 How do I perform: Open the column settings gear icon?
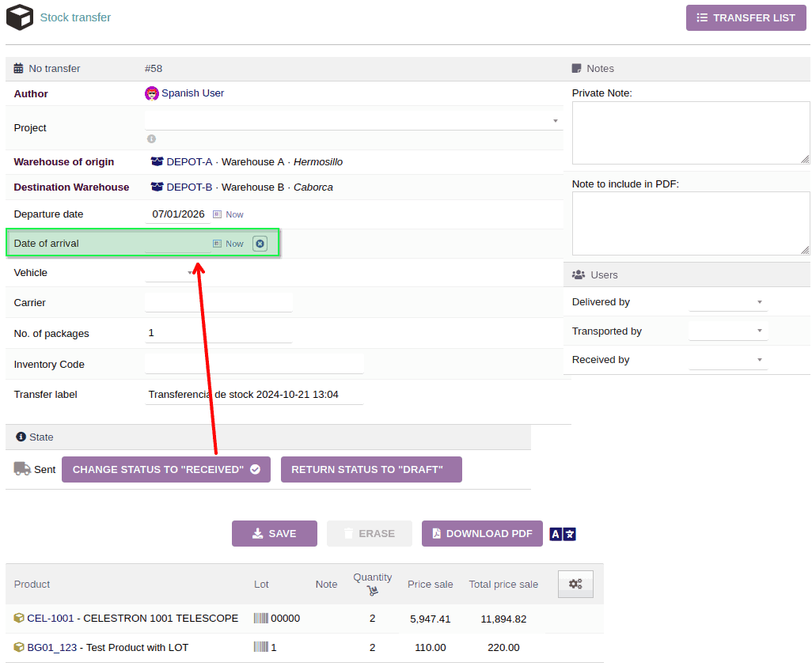pos(575,584)
